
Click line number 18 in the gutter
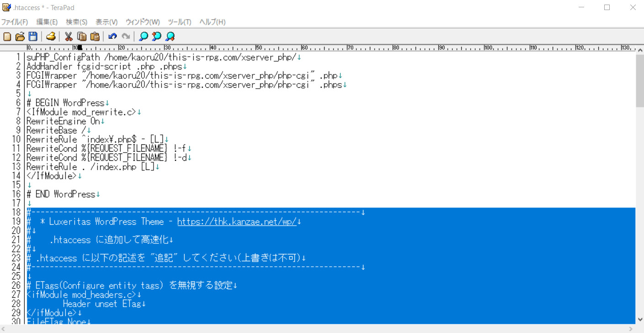coord(16,212)
